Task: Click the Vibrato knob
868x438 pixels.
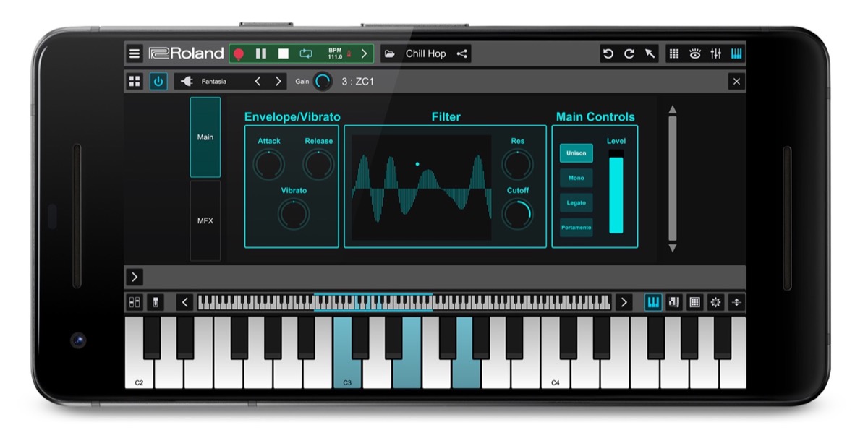Action: 294,215
